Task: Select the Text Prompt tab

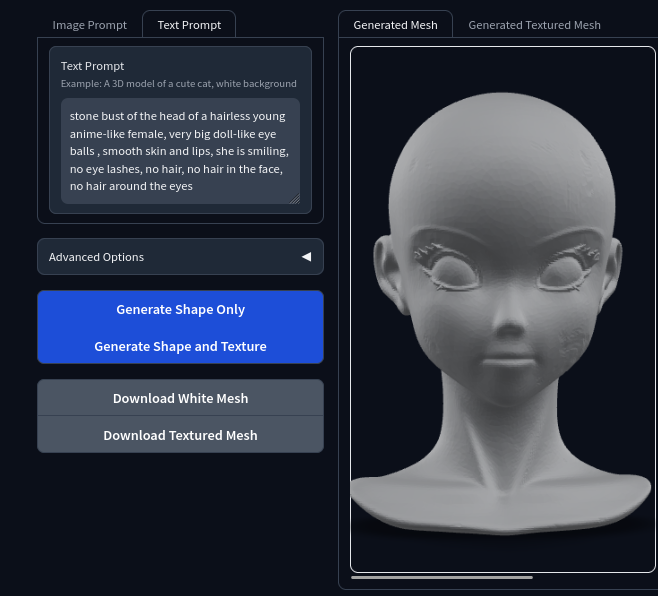Action: [189, 25]
